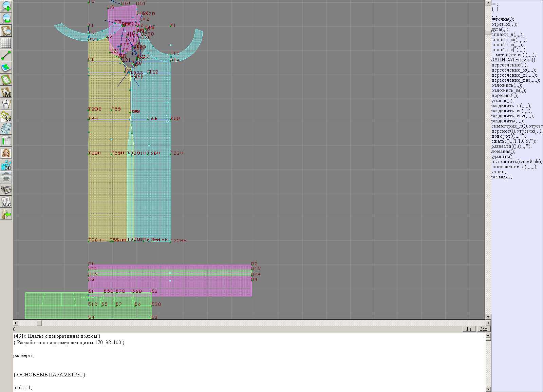Screen dimensions: 543x392
Task: Launch the 3D view icon
Action: tap(6, 165)
